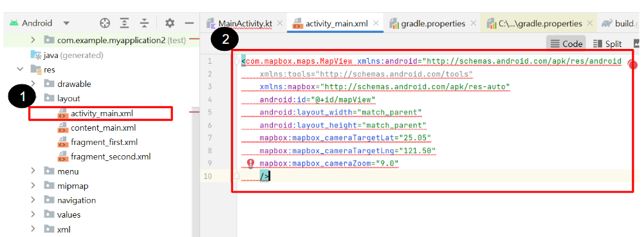Expand the navigation folder
Viewport: 644px width, 237px height.
pyautogui.click(x=33, y=200)
